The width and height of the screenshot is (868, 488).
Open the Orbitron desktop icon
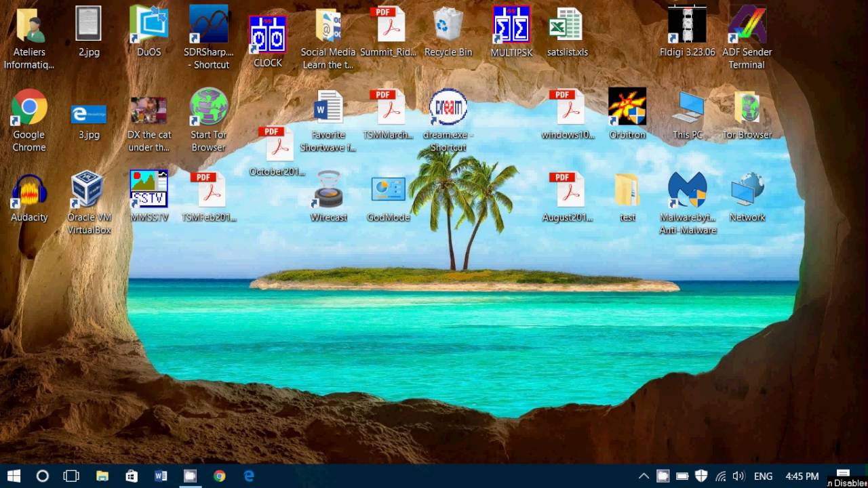tap(627, 107)
